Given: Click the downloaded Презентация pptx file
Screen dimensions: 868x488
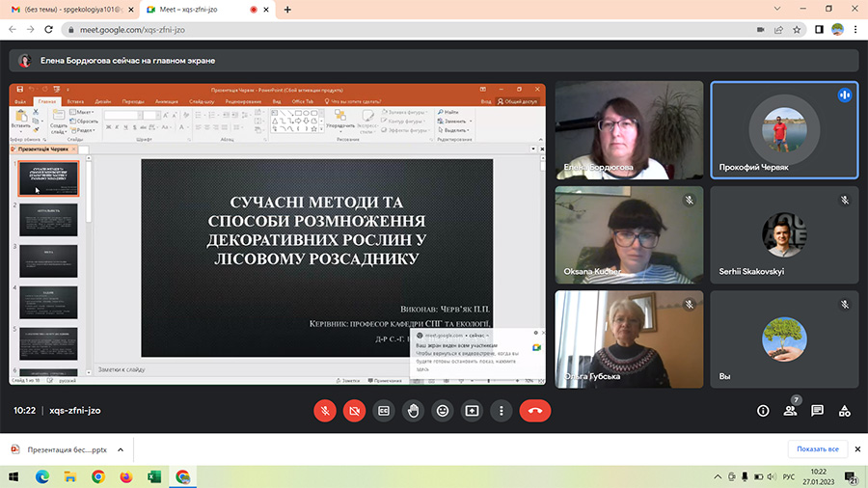Looking at the screenshot, I should coord(58,449).
